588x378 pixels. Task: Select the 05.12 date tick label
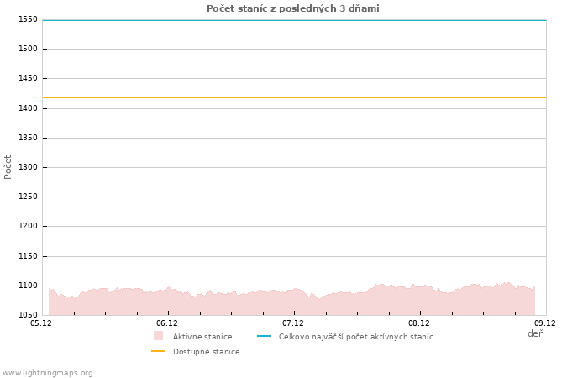[x=41, y=323]
